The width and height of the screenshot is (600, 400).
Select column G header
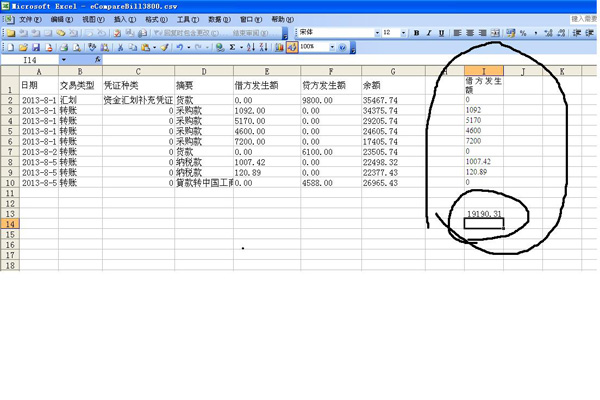[x=393, y=72]
